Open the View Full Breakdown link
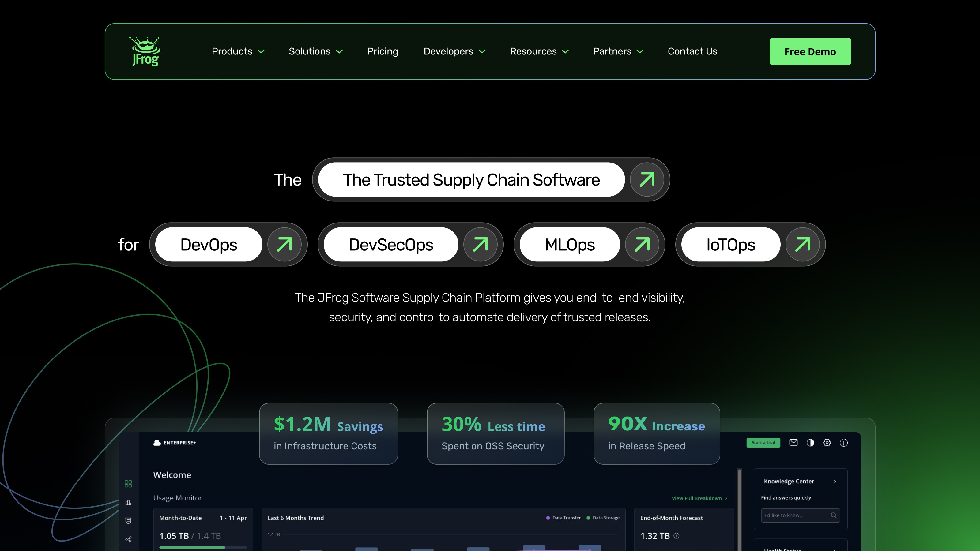The image size is (980, 551). [699, 498]
